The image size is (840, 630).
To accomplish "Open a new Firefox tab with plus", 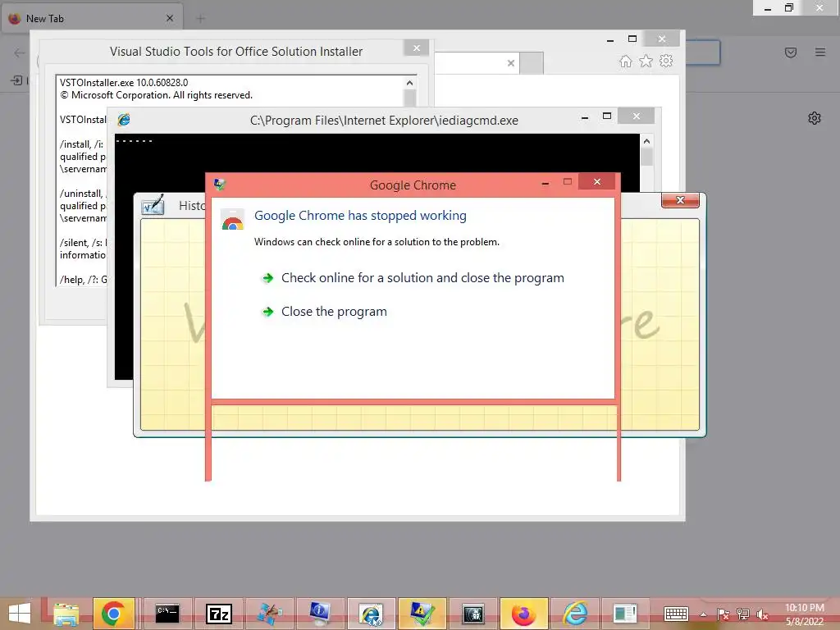I will (200, 19).
